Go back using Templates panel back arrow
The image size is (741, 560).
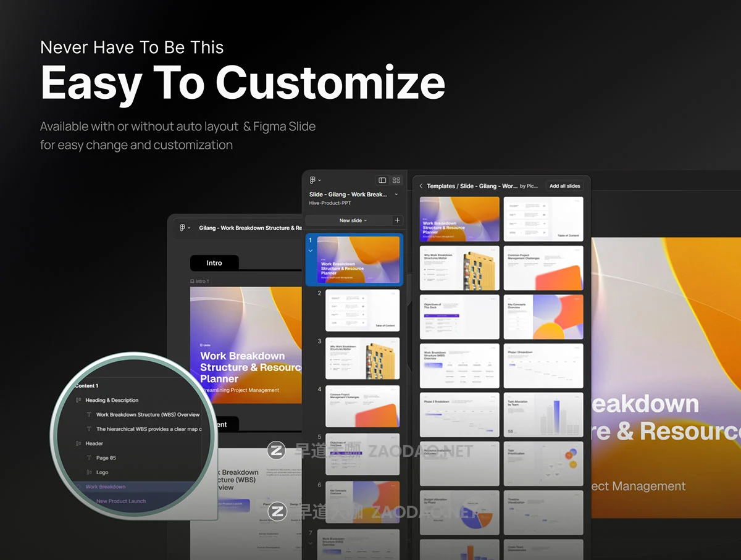pos(421,186)
